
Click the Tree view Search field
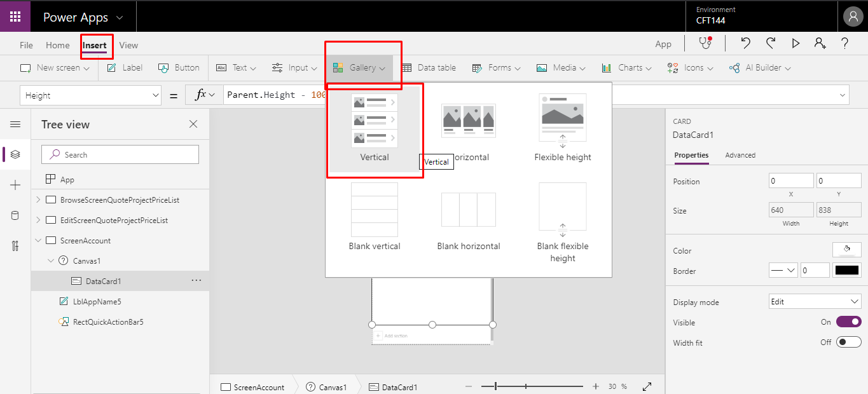(120, 154)
